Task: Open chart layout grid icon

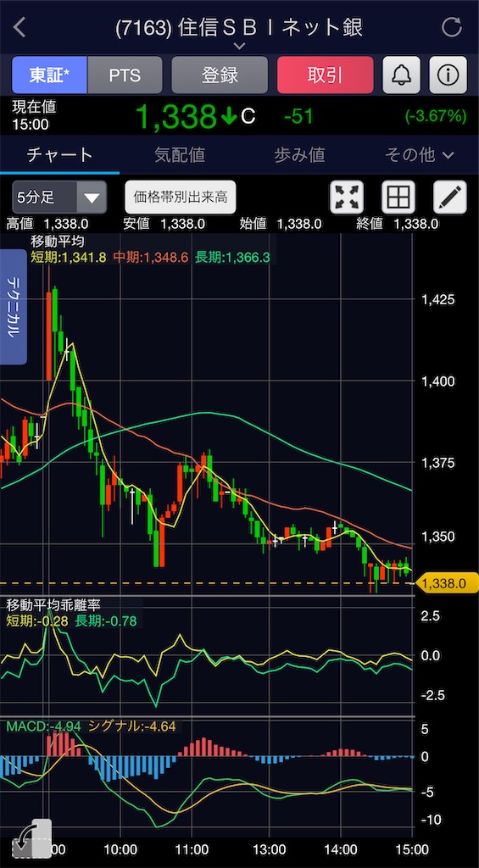Action: point(398,197)
